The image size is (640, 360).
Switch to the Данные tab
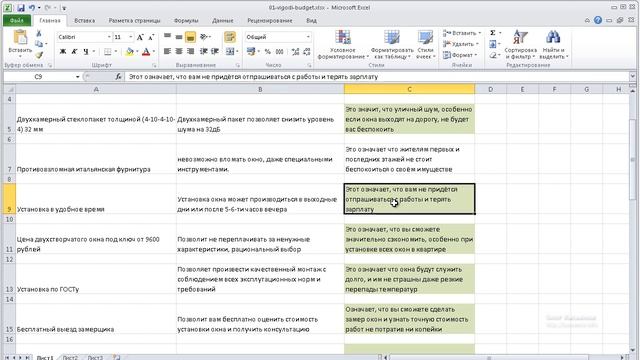[x=222, y=20]
